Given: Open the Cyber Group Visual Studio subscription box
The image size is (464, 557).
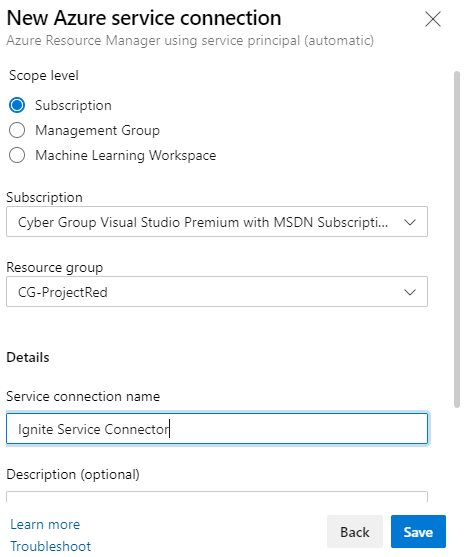Looking at the screenshot, I should tap(217, 222).
